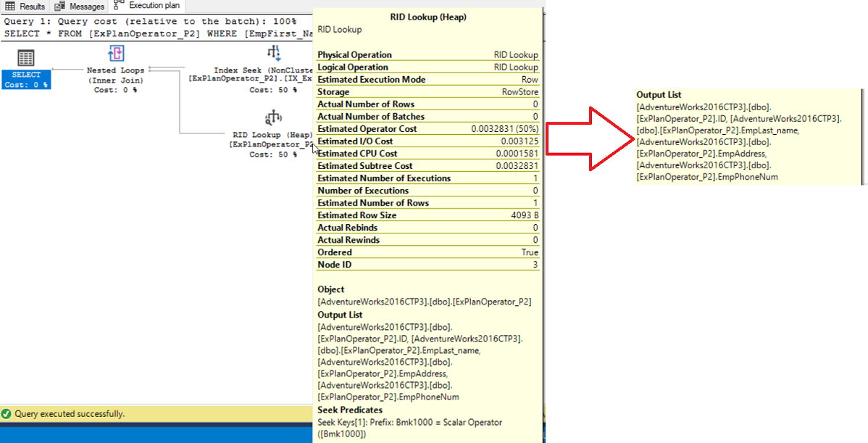
Task: Click the Query executed successfully status
Action: (x=70, y=414)
